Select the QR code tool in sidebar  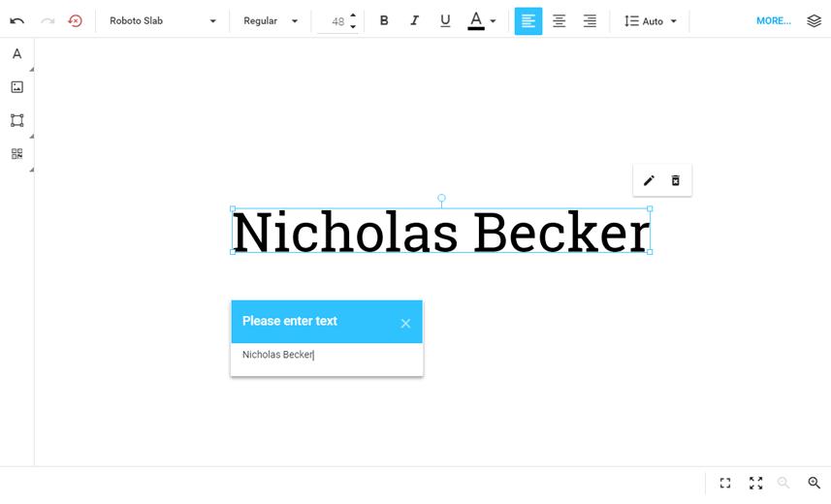pos(16,154)
